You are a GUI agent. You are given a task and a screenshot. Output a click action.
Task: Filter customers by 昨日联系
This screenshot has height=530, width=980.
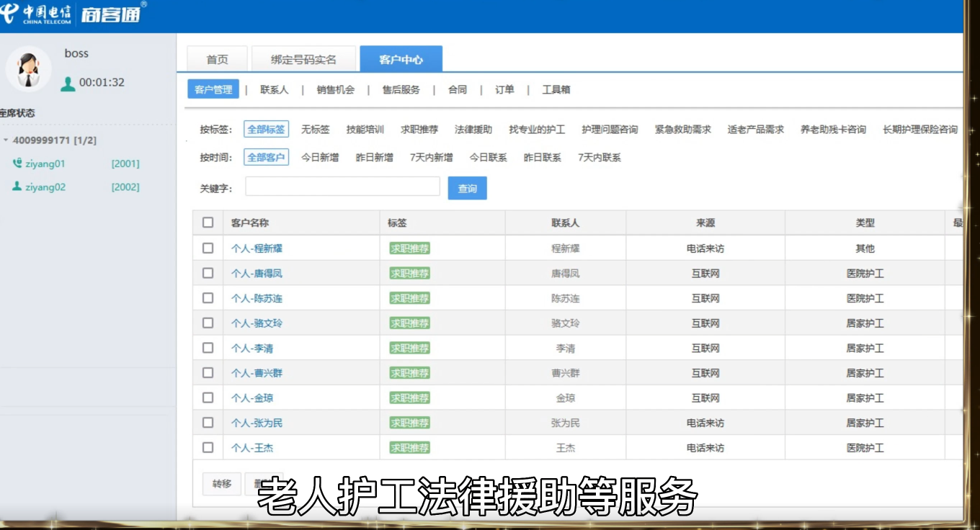pos(543,157)
